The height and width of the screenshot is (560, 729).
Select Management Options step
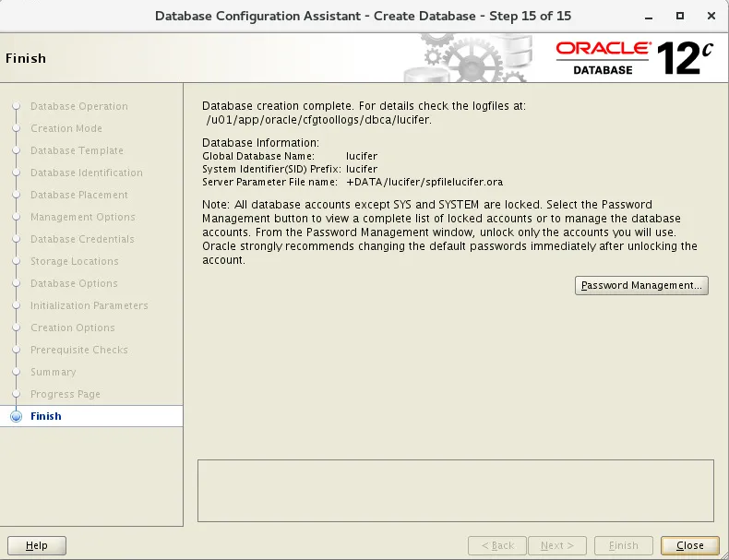[x=83, y=217]
